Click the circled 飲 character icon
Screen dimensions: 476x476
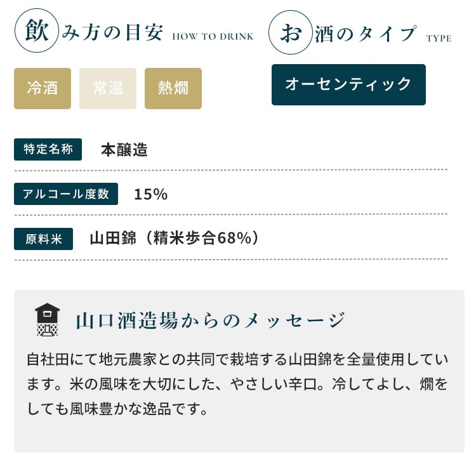pyautogui.click(x=36, y=33)
